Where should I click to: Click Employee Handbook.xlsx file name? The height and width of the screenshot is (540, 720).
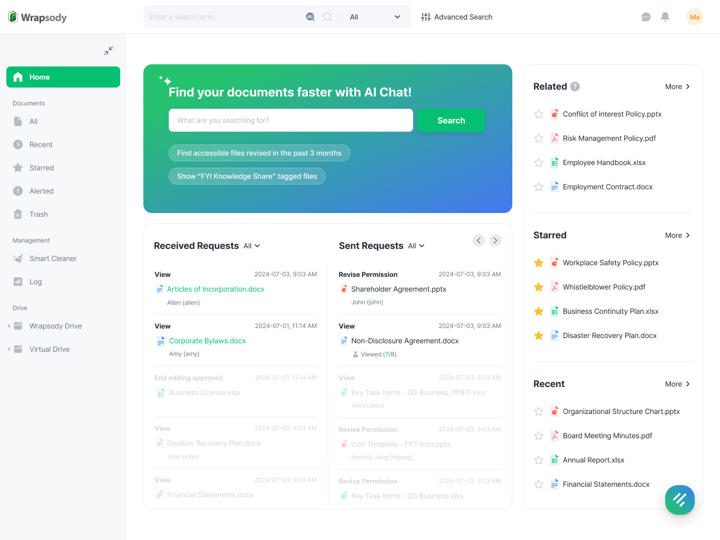604,163
